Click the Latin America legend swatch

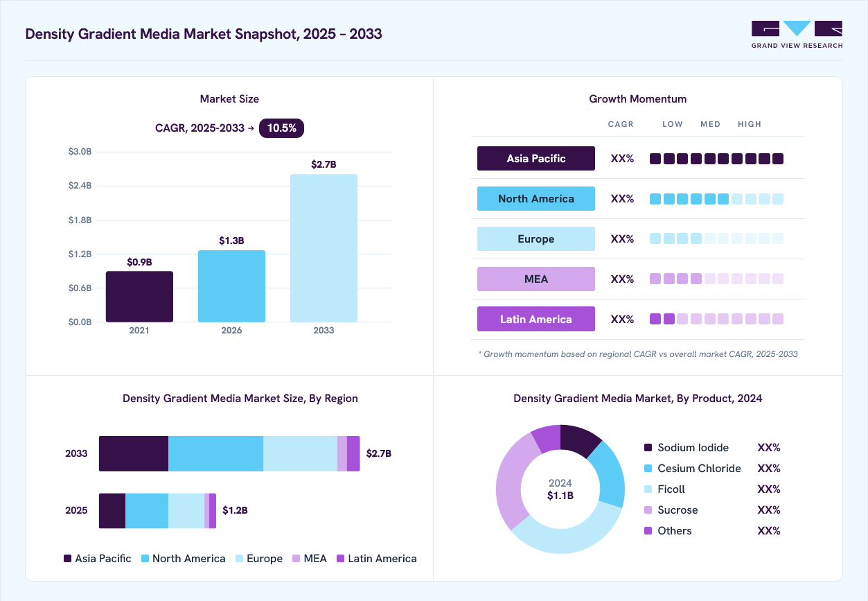tap(340, 559)
